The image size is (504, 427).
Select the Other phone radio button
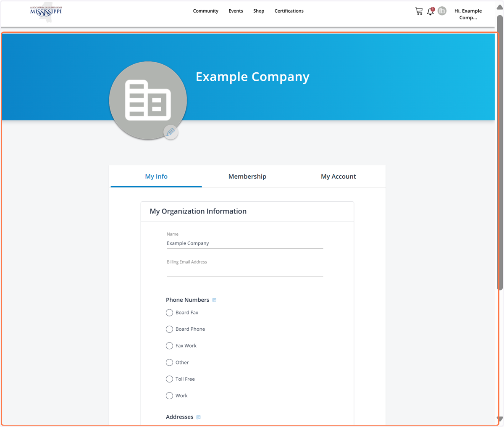[x=169, y=362]
